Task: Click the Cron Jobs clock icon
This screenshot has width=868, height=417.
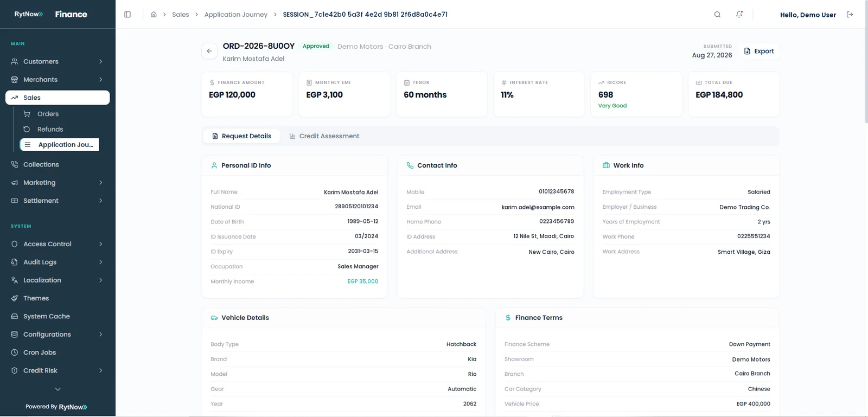Action: [x=15, y=352]
